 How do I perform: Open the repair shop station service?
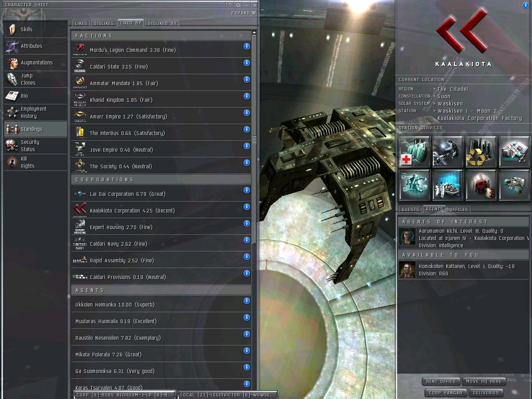tap(448, 151)
